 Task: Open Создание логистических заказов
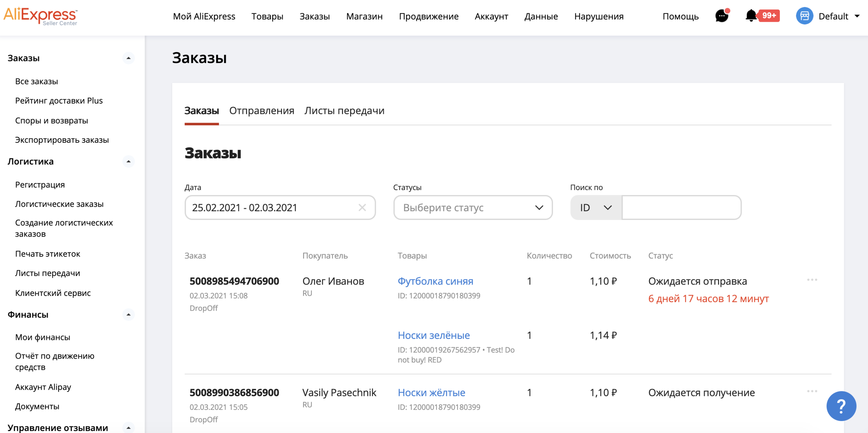tap(64, 228)
